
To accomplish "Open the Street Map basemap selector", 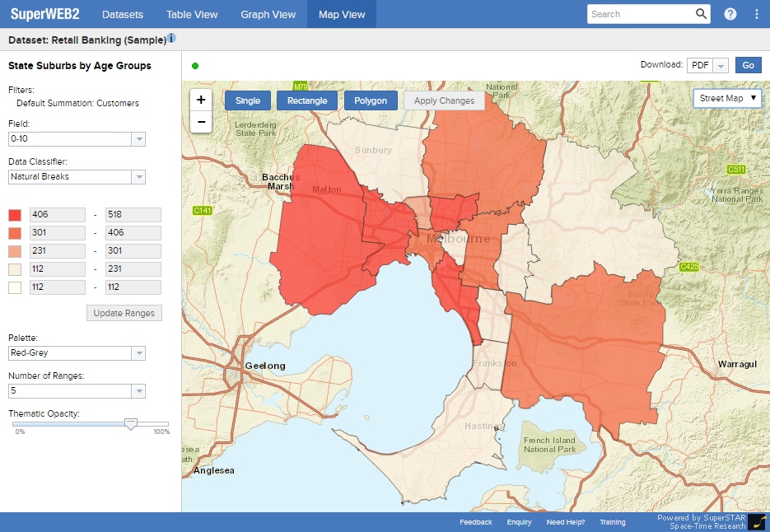I will (x=728, y=98).
